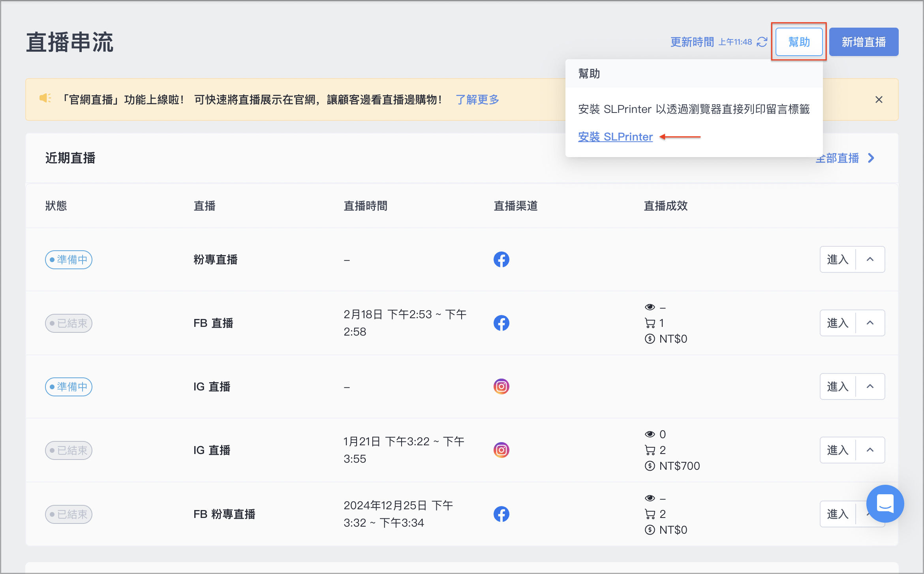The height and width of the screenshot is (574, 924).
Task: Click the 直播時間 column header
Action: [366, 206]
